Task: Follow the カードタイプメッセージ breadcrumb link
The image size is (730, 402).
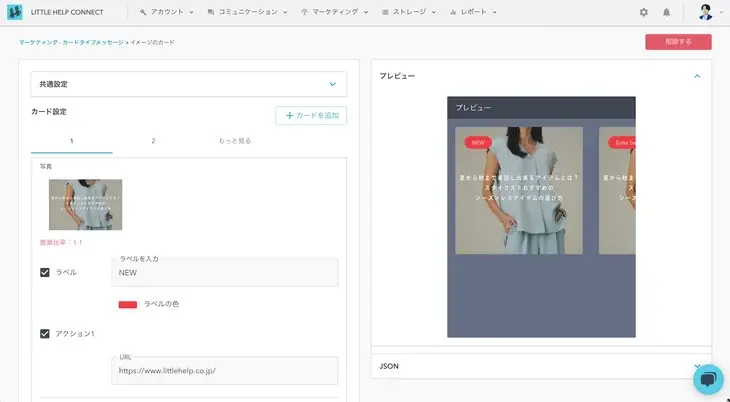Action: pyautogui.click(x=95, y=43)
